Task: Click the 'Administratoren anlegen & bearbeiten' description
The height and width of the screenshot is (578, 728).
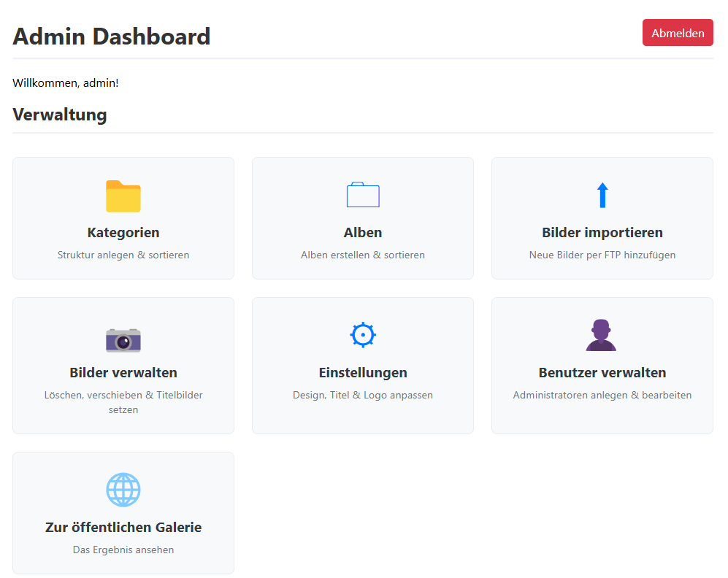Action: 602,396
